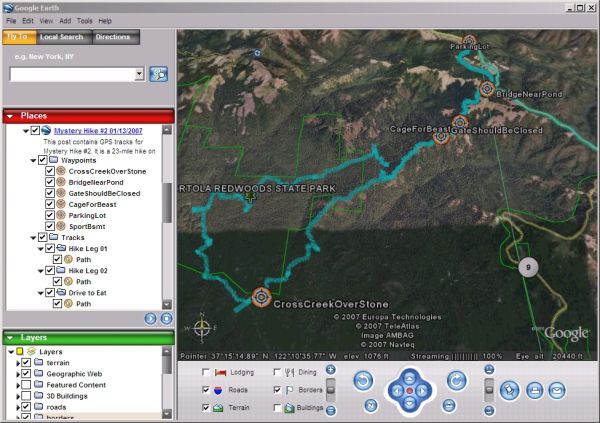Open the Edit menu
The image size is (600, 423).
(28, 21)
